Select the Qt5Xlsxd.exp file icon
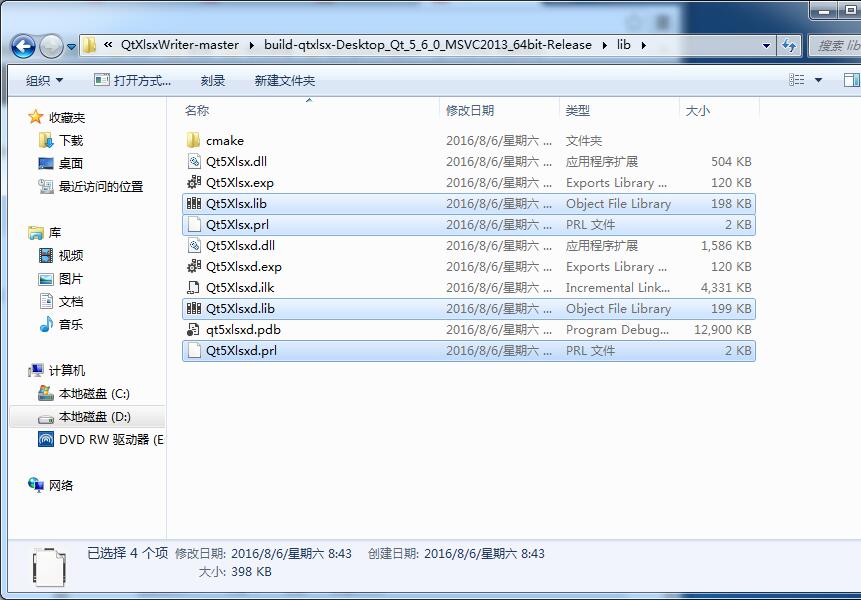This screenshot has height=600, width=861. point(194,266)
